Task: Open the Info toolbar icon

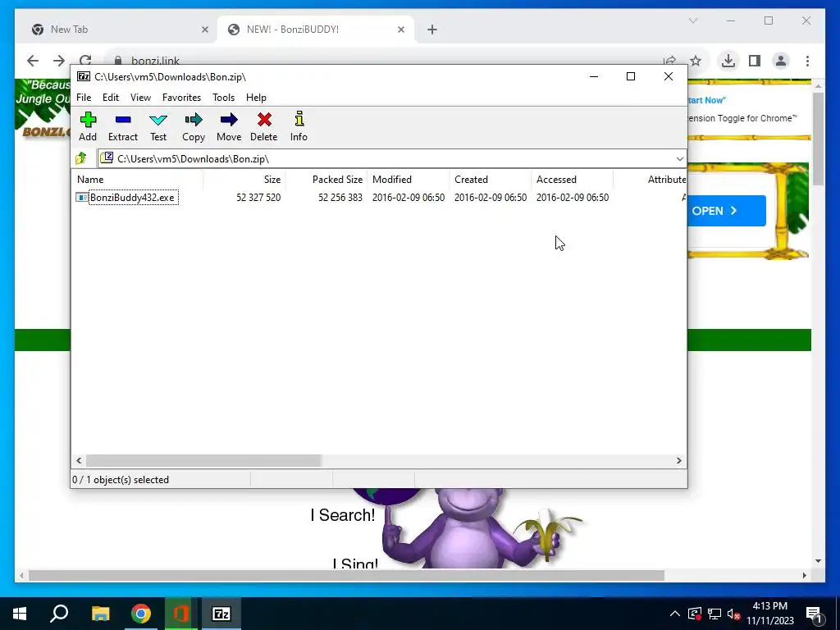Action: (x=299, y=119)
